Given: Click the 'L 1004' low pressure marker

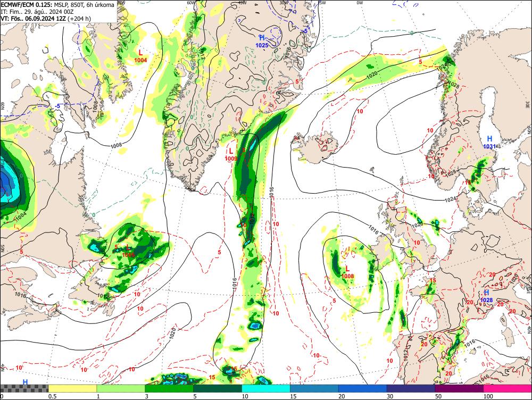Looking at the screenshot, I should [x=140, y=56].
